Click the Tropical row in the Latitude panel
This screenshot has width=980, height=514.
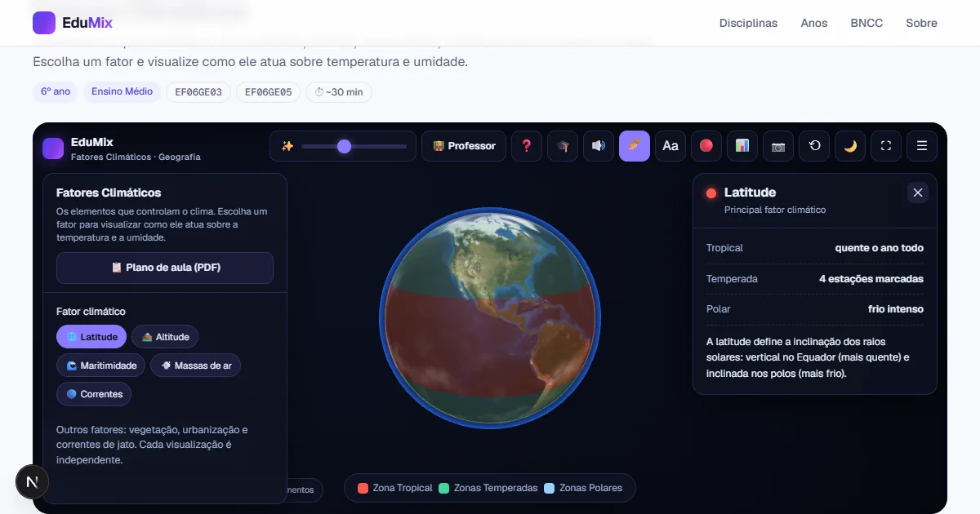click(815, 248)
